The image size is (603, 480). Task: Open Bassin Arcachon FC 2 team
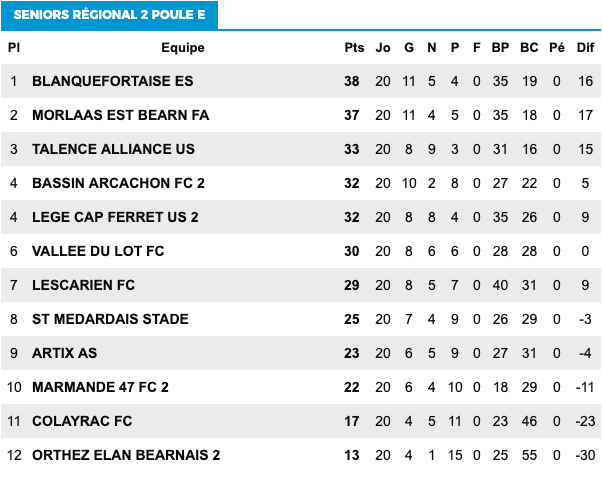(118, 183)
